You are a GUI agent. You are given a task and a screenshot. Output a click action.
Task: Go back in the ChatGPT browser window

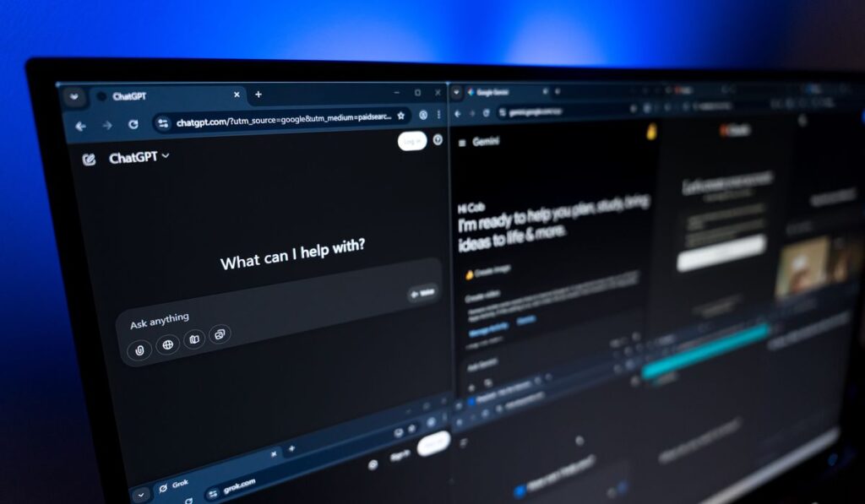coord(80,126)
